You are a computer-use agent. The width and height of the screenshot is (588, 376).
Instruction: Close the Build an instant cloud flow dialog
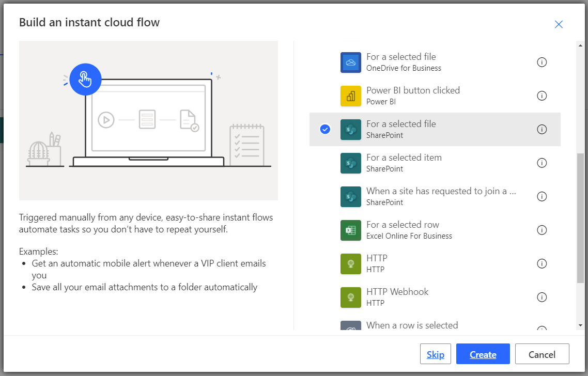tap(559, 24)
